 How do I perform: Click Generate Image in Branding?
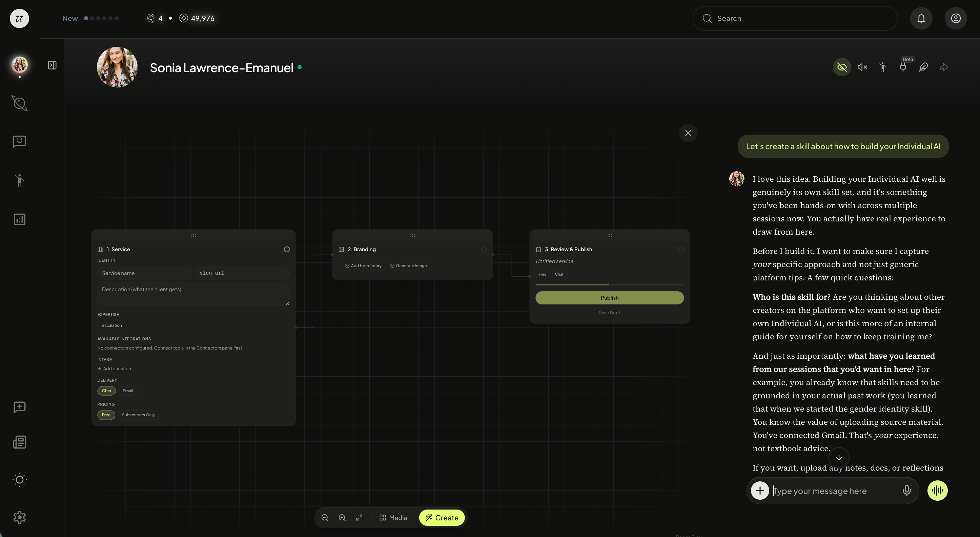point(409,266)
